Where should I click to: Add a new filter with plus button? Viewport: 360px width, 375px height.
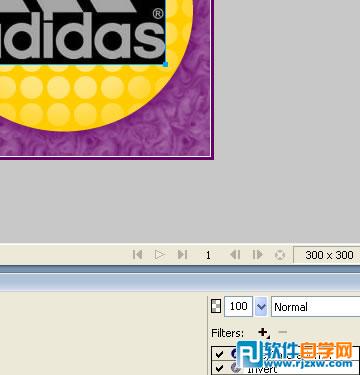tap(263, 332)
